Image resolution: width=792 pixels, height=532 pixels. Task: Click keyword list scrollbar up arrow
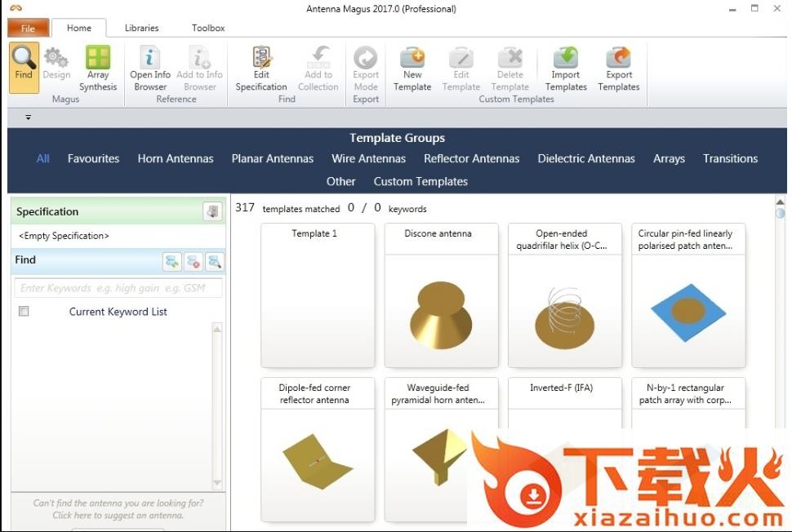click(217, 329)
